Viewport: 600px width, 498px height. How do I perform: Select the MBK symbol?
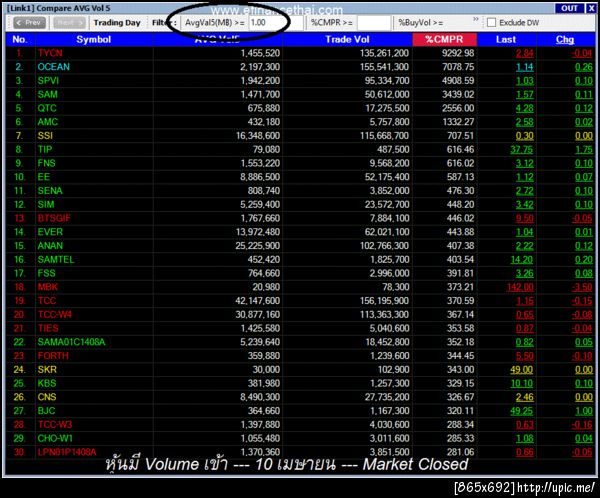pyautogui.click(x=48, y=287)
